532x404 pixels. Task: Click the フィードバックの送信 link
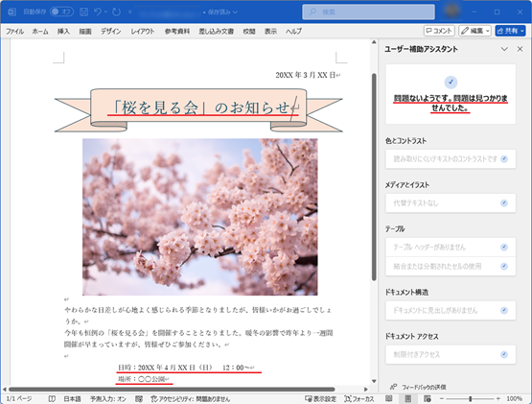418,387
